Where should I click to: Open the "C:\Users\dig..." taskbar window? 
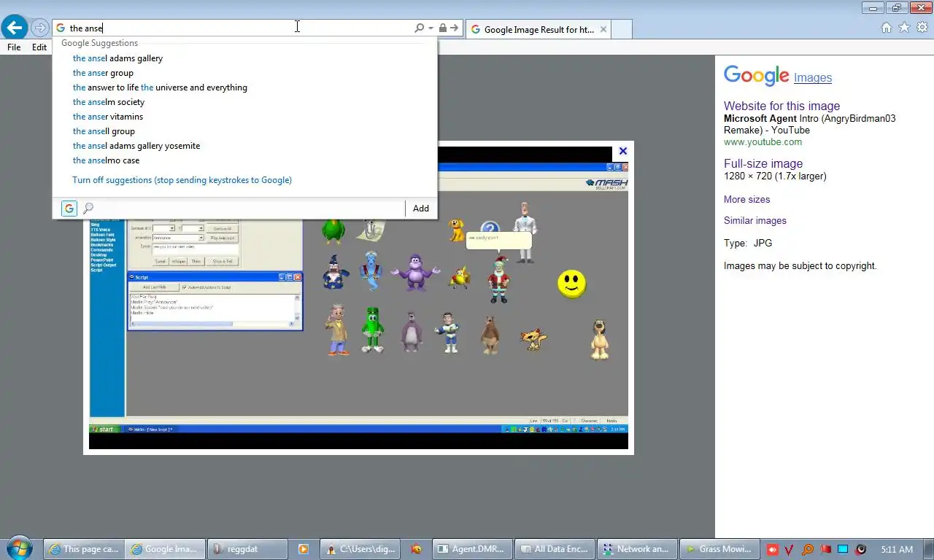point(360,549)
